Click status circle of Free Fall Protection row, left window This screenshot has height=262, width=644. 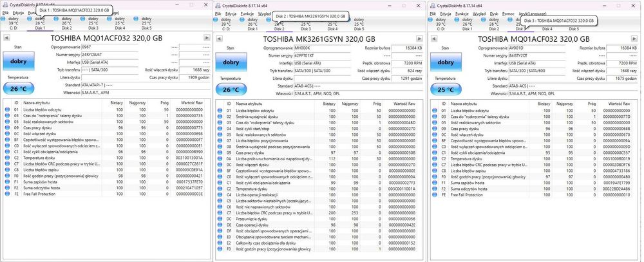[x=6, y=194]
